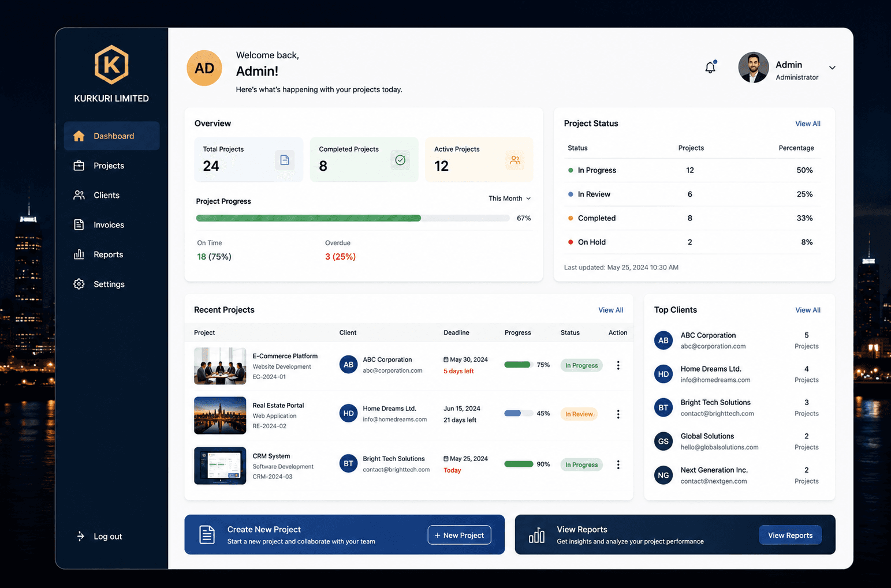Go to Dashboard in sidebar menu
The image size is (891, 588).
click(x=111, y=136)
